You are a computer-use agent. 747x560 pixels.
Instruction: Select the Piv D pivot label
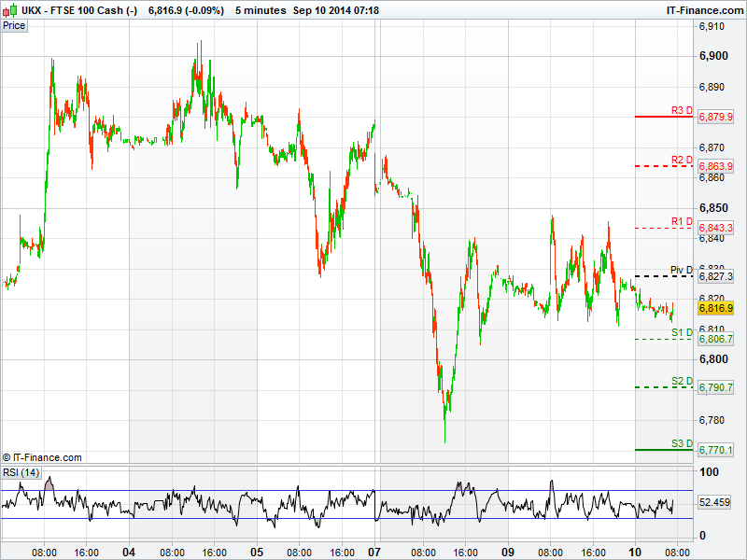point(682,270)
